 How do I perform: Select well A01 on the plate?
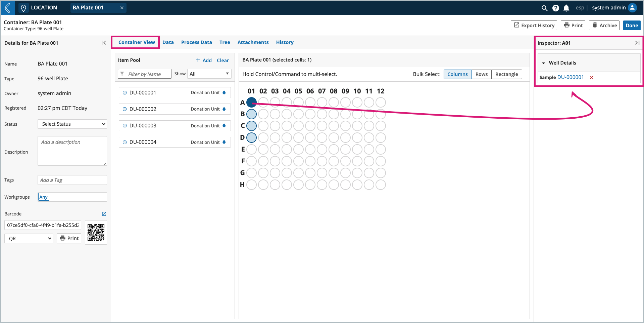[251, 102]
